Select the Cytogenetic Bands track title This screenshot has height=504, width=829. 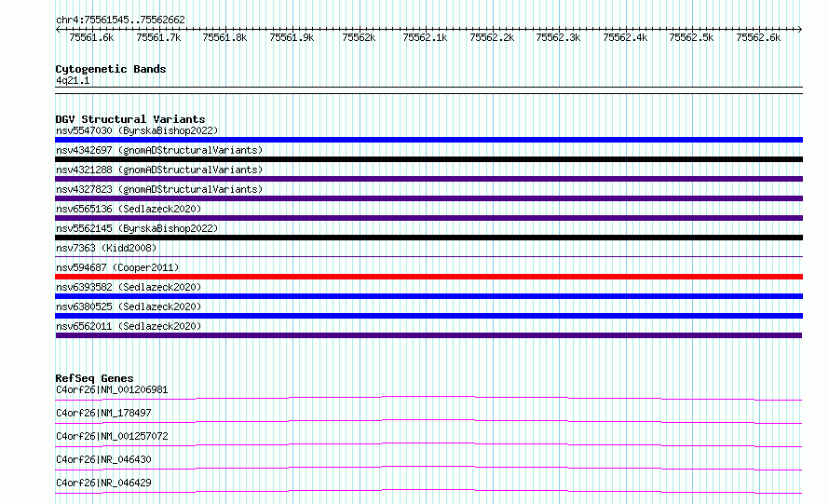click(111, 69)
